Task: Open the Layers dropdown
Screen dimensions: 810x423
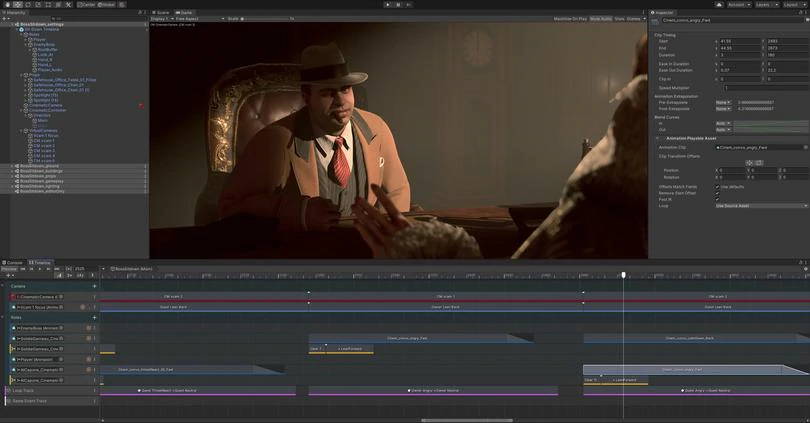Action: (x=767, y=5)
